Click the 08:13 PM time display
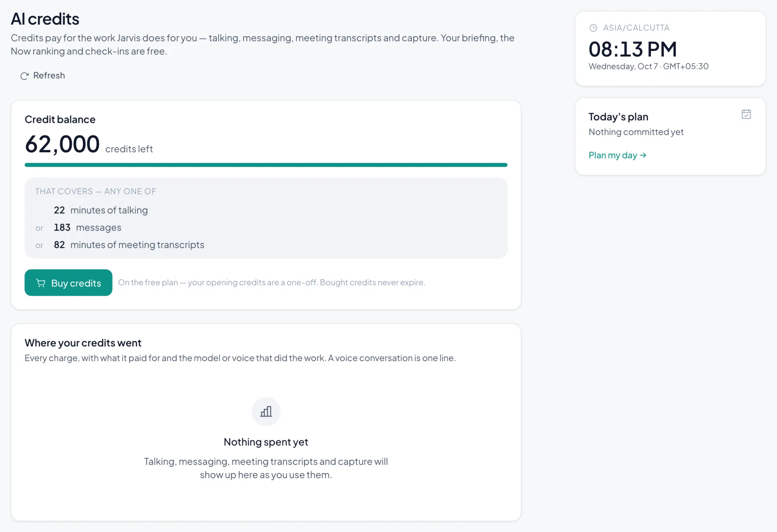777x532 pixels. pos(632,49)
